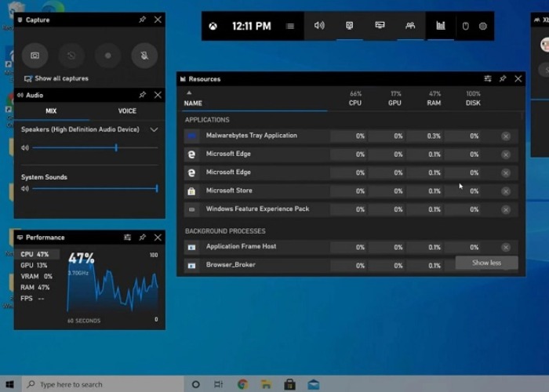Start recording with the record button

pyautogui.click(x=107, y=56)
